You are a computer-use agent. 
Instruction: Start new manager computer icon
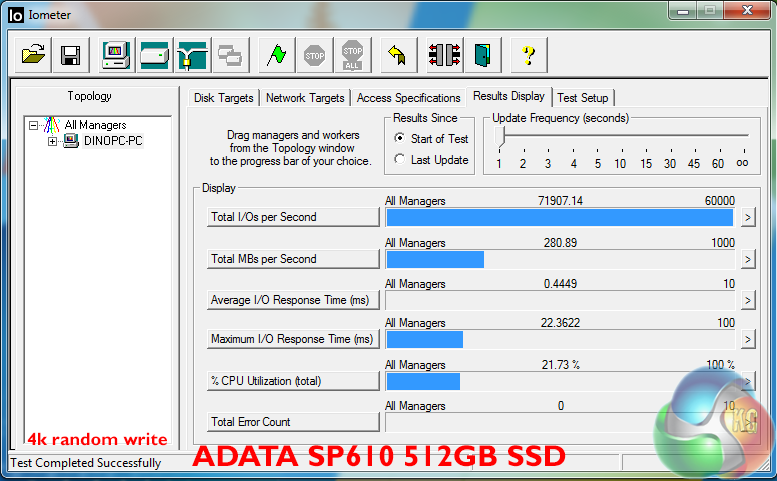point(116,54)
